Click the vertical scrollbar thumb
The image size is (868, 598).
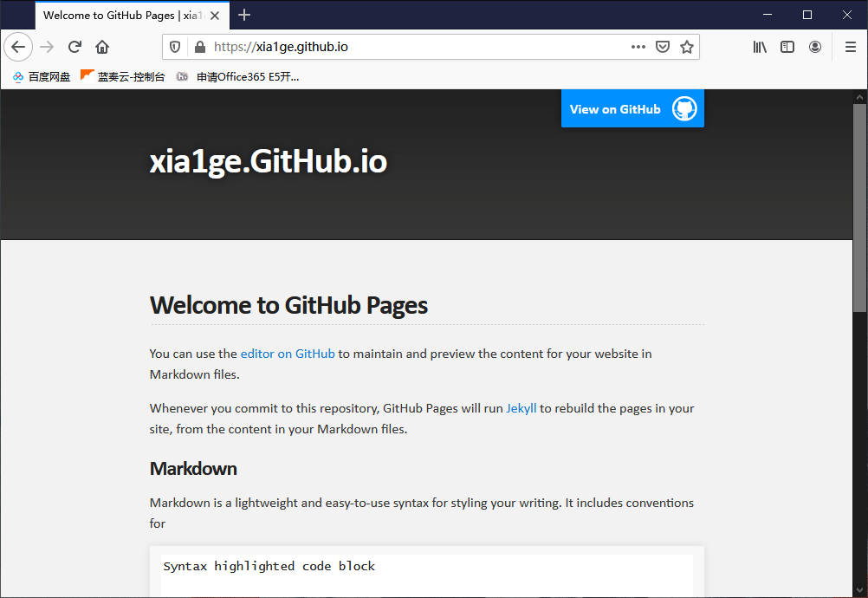coord(859,208)
